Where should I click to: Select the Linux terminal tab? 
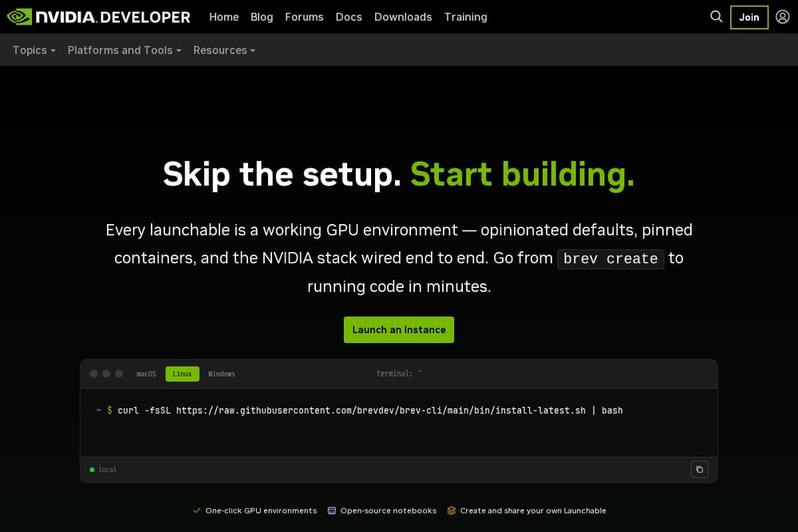182,374
